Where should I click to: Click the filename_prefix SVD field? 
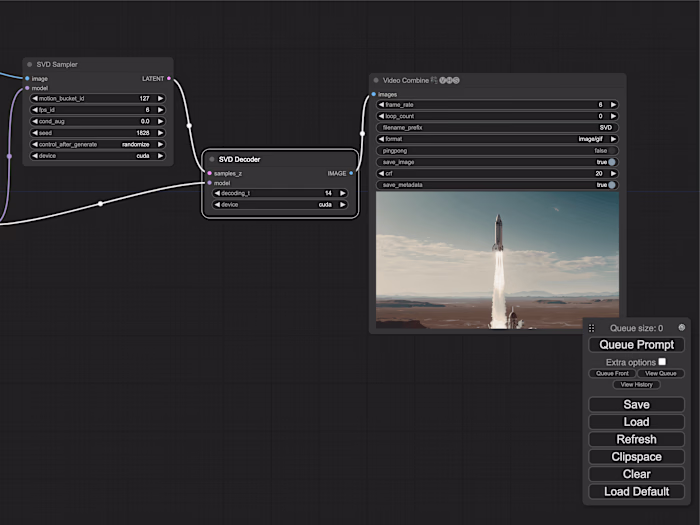pos(497,128)
